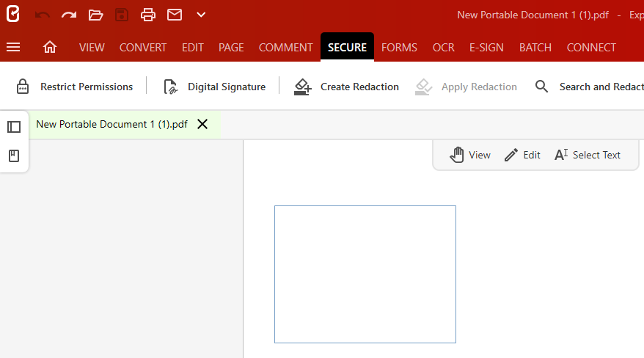Open the VIEW ribbon tab

coord(92,48)
